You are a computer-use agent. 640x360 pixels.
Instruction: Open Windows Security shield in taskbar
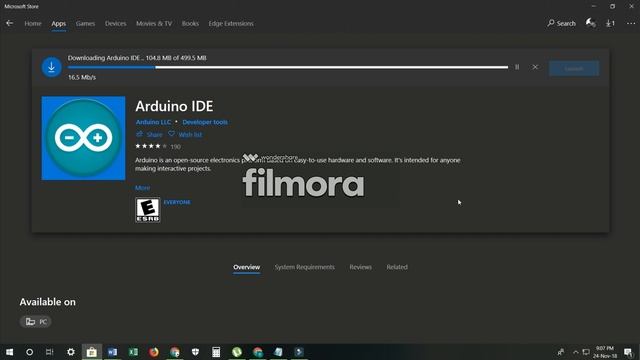(196, 352)
